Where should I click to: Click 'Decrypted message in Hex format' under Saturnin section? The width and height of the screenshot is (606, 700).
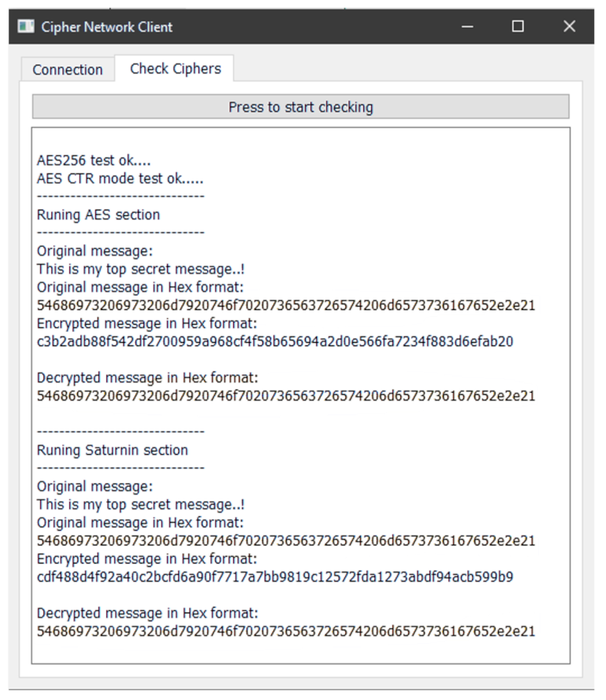tap(147, 613)
